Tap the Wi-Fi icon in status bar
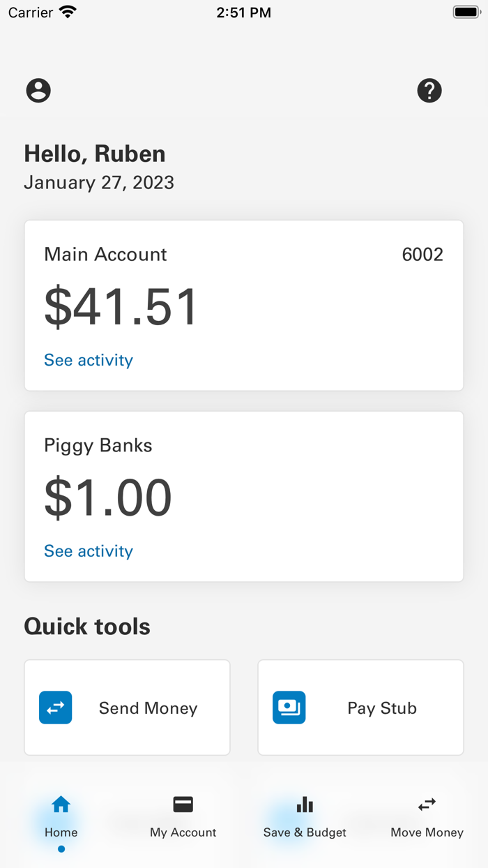This screenshot has height=868, width=488. coord(68,10)
